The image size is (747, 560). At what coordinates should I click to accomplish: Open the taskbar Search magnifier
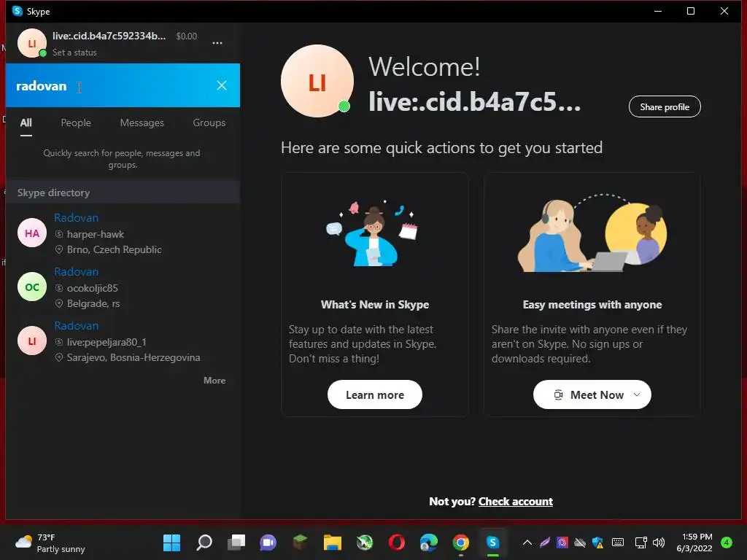pyautogui.click(x=204, y=542)
